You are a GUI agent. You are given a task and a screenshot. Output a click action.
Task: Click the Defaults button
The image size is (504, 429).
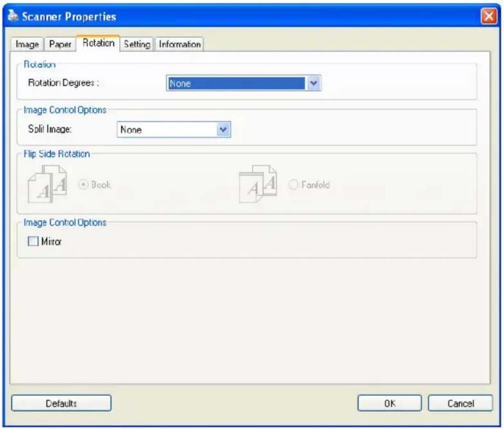(62, 404)
